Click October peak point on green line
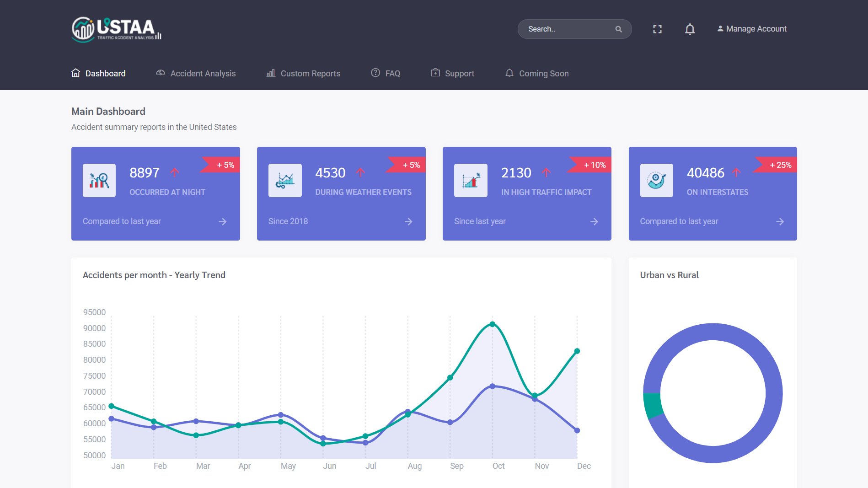868x488 pixels. (x=493, y=324)
